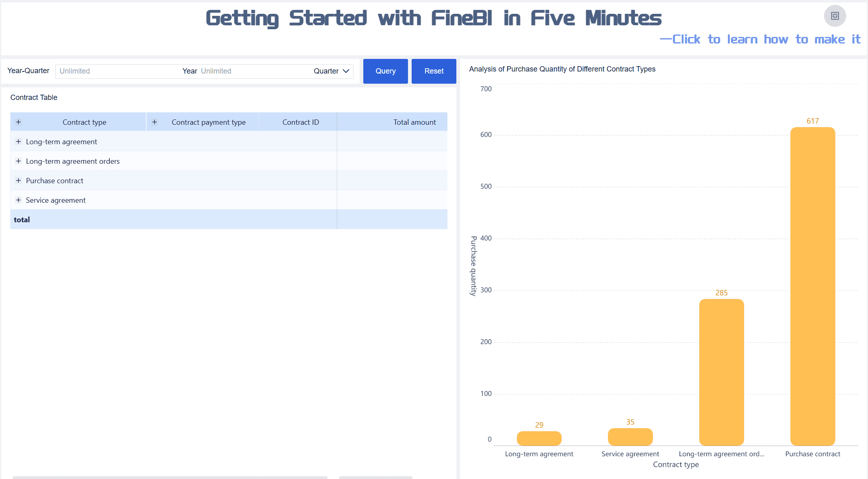Follow the 'Click to learn how to make it' link

click(760, 39)
